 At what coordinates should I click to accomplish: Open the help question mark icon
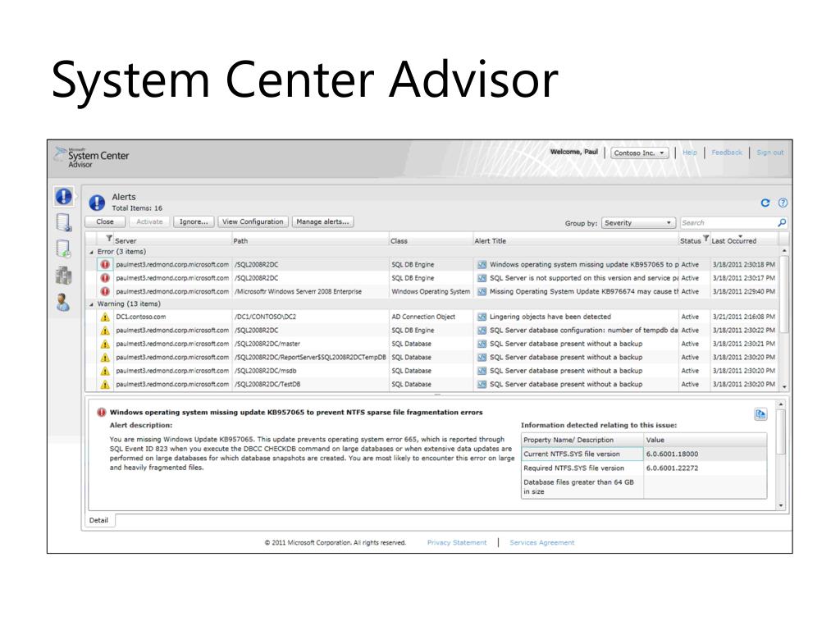[783, 203]
